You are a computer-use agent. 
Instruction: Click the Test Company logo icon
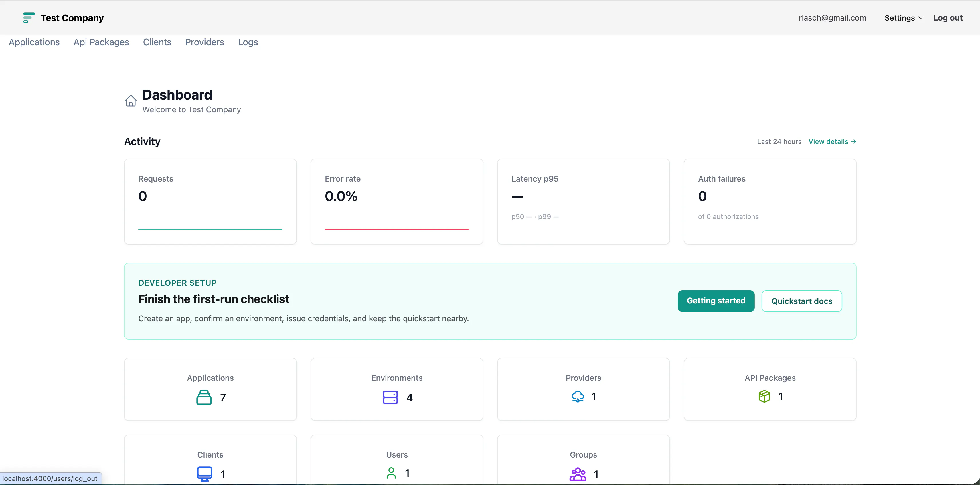pos(29,18)
